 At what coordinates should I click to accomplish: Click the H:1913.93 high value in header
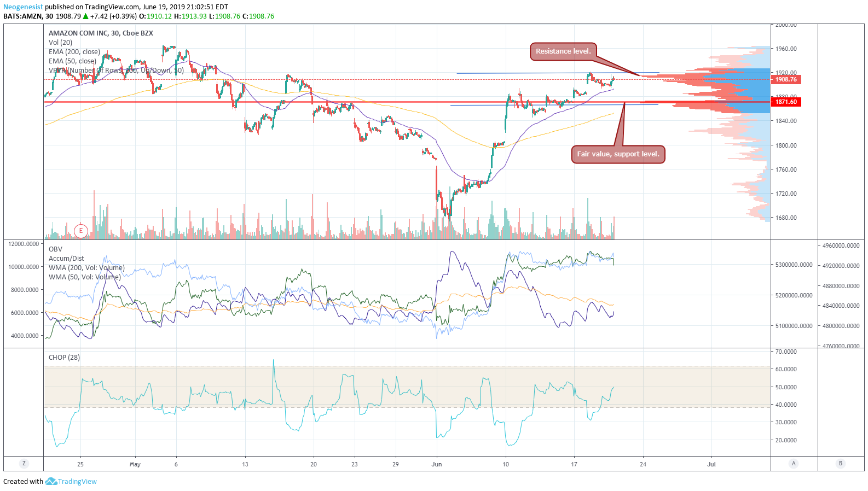190,16
